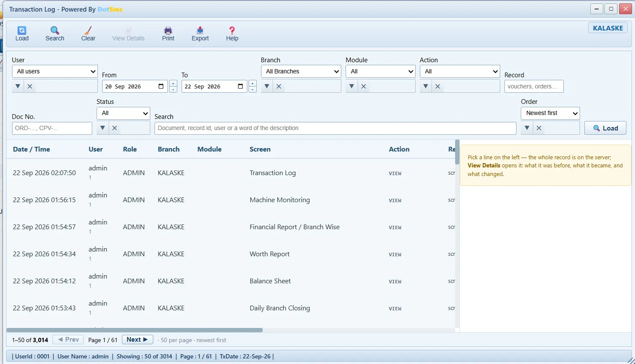Sort by the Date / Time column header

click(x=31, y=149)
